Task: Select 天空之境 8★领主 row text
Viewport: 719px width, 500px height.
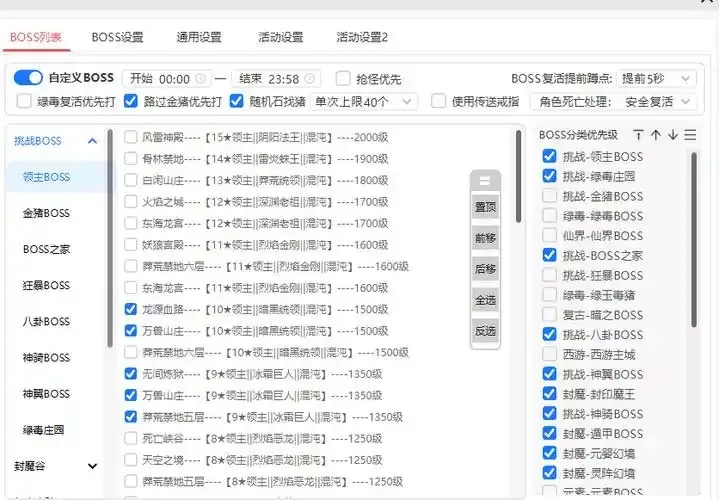Action: (x=262, y=460)
